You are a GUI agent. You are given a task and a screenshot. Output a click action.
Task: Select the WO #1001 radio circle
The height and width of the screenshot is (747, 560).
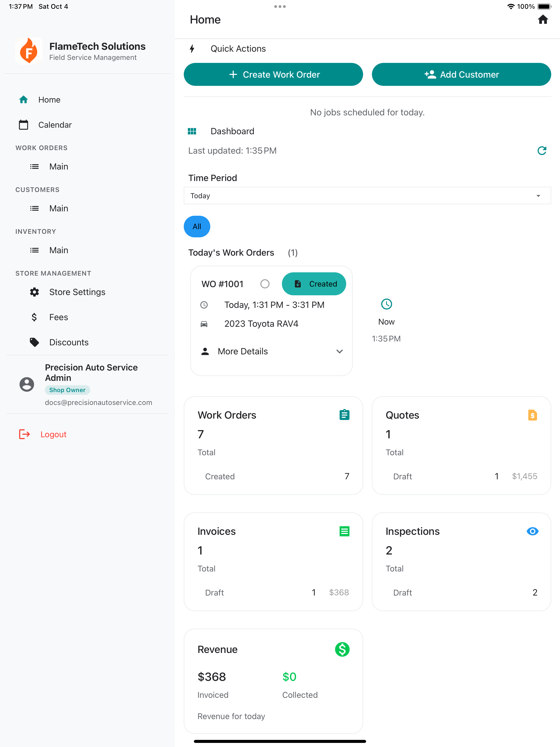[265, 284]
